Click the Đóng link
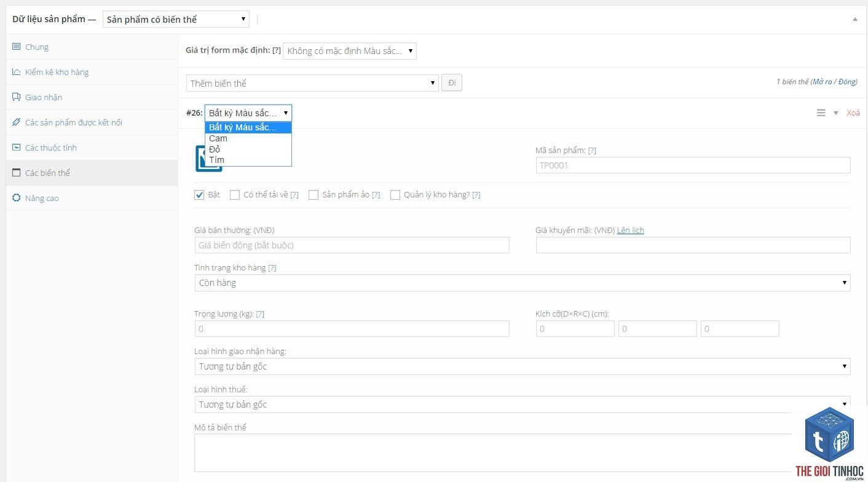The height and width of the screenshot is (482, 868). coord(846,82)
